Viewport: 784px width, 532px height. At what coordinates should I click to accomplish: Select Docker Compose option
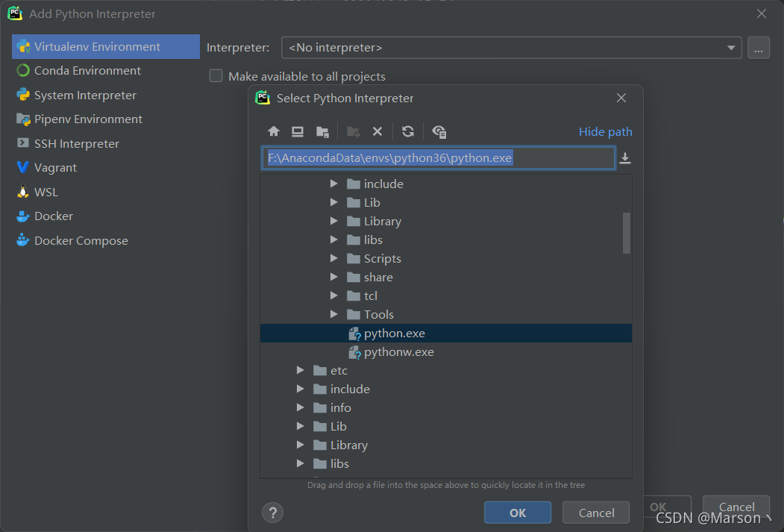point(106,240)
